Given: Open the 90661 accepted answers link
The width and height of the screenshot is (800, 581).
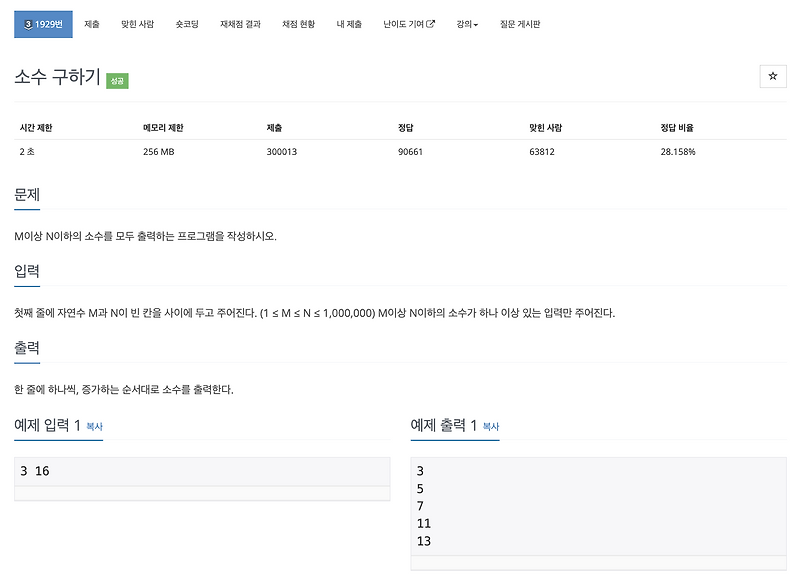Looking at the screenshot, I should click(x=408, y=152).
